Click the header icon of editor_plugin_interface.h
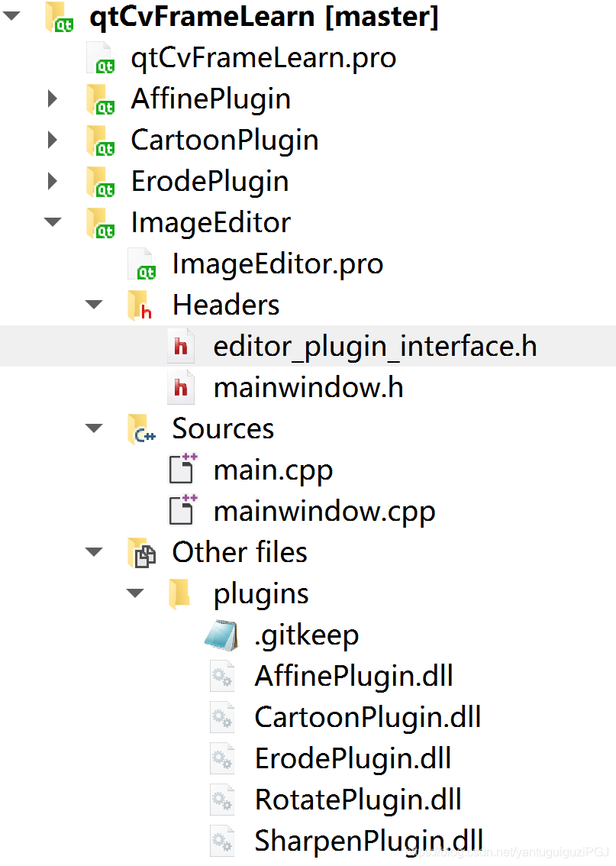This screenshot has width=616, height=866. pos(181,346)
